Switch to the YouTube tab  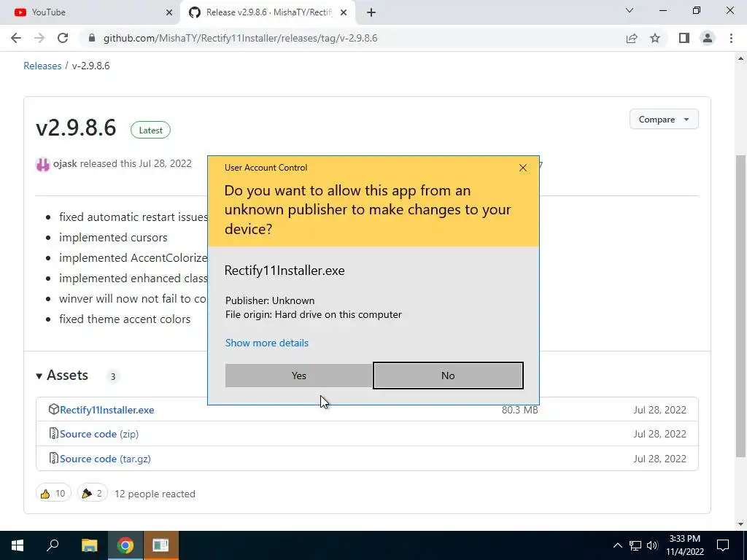[90, 12]
